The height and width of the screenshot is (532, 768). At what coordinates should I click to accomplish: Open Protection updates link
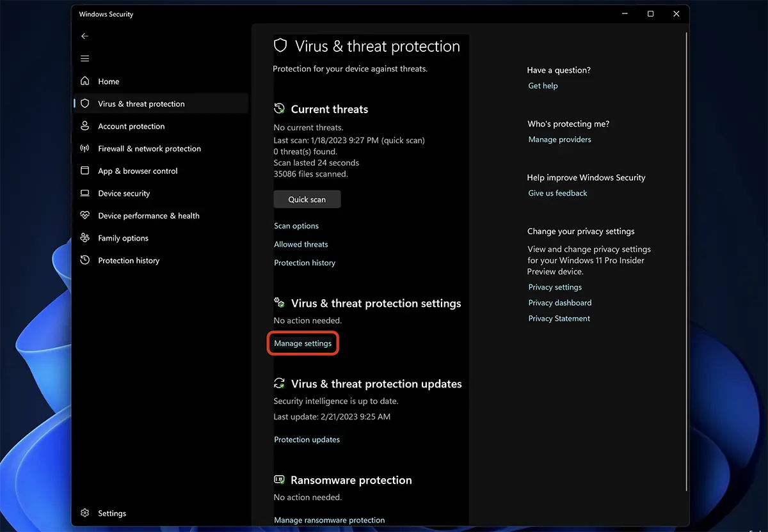307,439
